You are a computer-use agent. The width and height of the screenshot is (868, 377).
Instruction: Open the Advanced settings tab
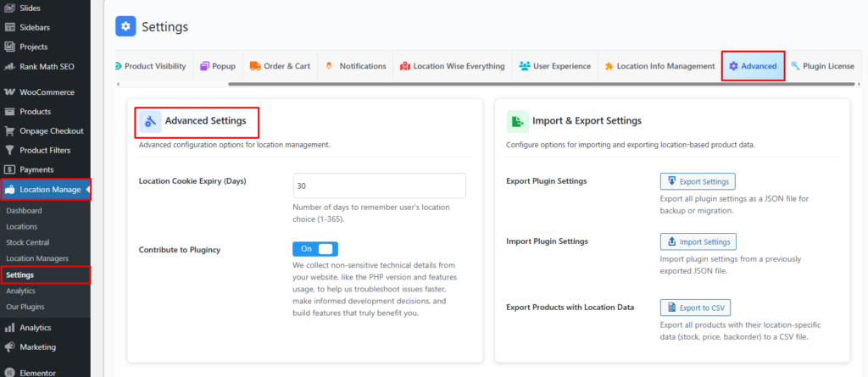753,66
